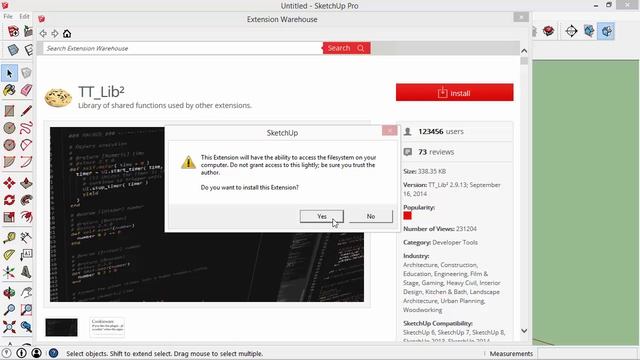The width and height of the screenshot is (640, 360).
Task: Decline installation with No
Action: point(371,216)
